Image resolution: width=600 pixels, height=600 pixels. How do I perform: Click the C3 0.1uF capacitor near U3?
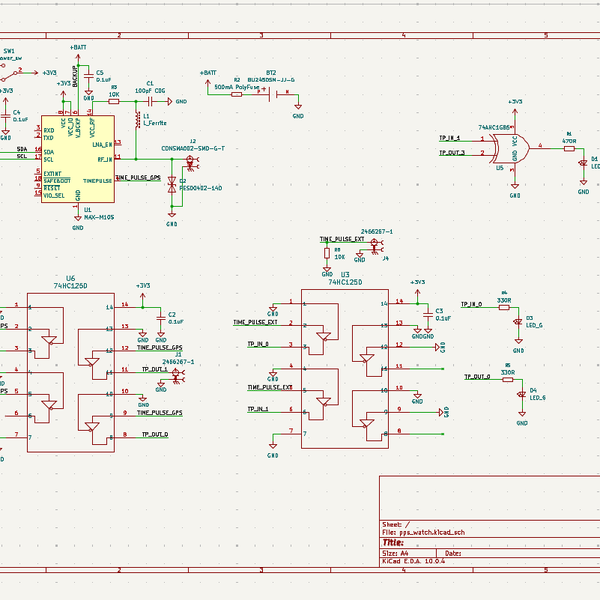[x=428, y=315]
